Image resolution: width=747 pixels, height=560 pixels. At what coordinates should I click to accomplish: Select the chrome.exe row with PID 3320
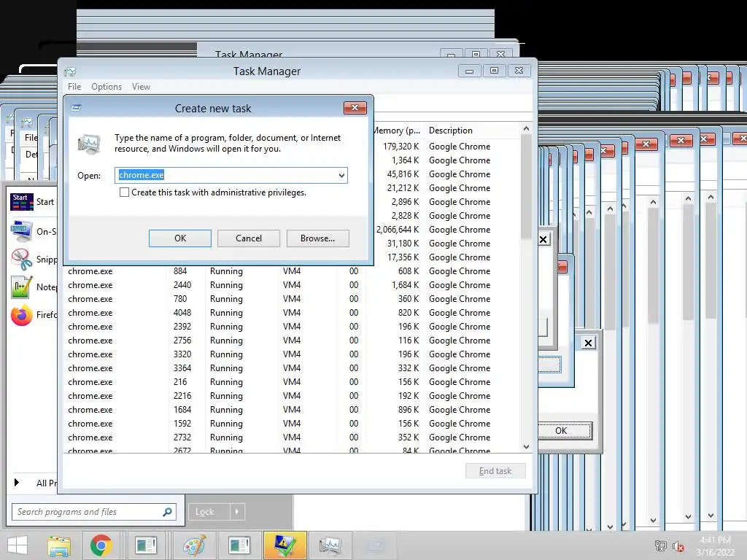pyautogui.click(x=292, y=354)
